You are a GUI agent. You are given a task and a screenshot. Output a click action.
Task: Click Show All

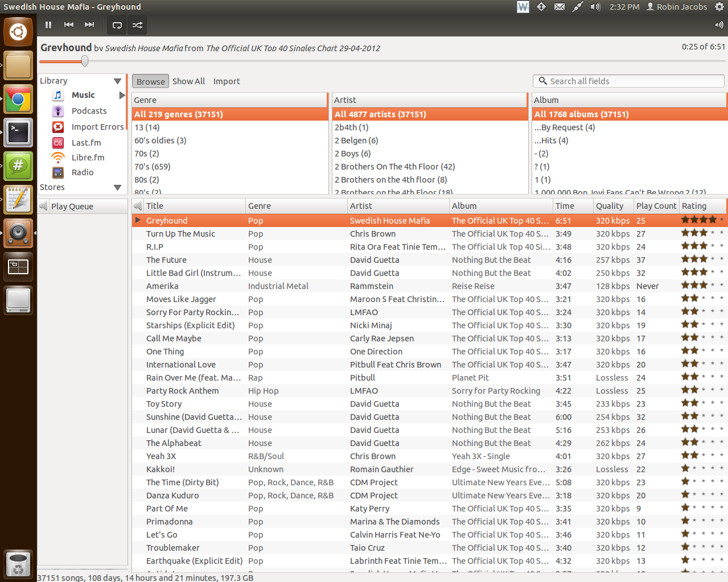188,81
